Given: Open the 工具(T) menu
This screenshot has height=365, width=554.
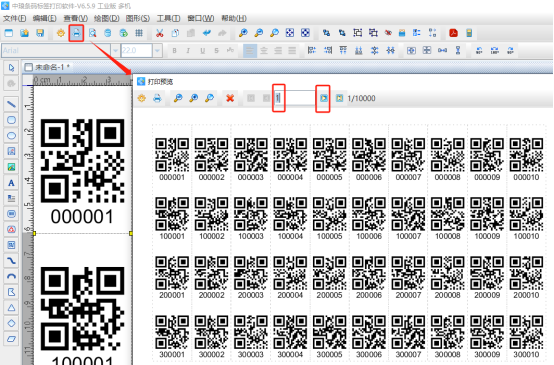Looking at the screenshot, I should (x=168, y=18).
